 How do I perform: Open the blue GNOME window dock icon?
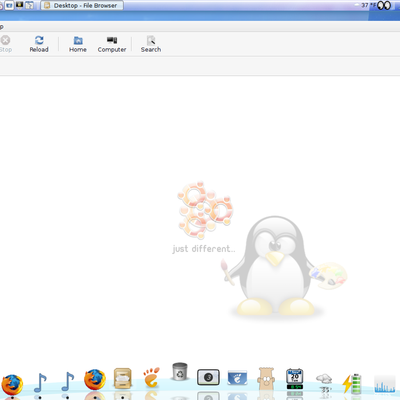237,378
